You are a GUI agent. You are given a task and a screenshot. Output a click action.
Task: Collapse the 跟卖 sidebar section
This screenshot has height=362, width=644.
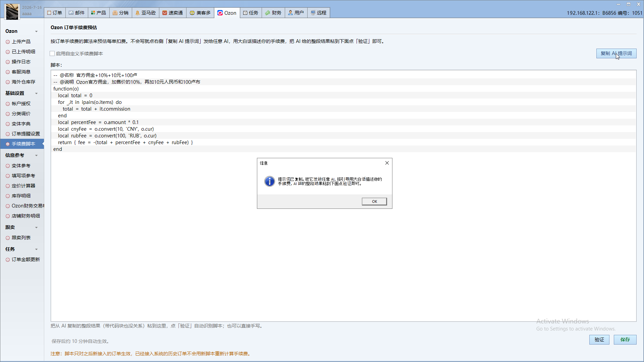coord(36,228)
